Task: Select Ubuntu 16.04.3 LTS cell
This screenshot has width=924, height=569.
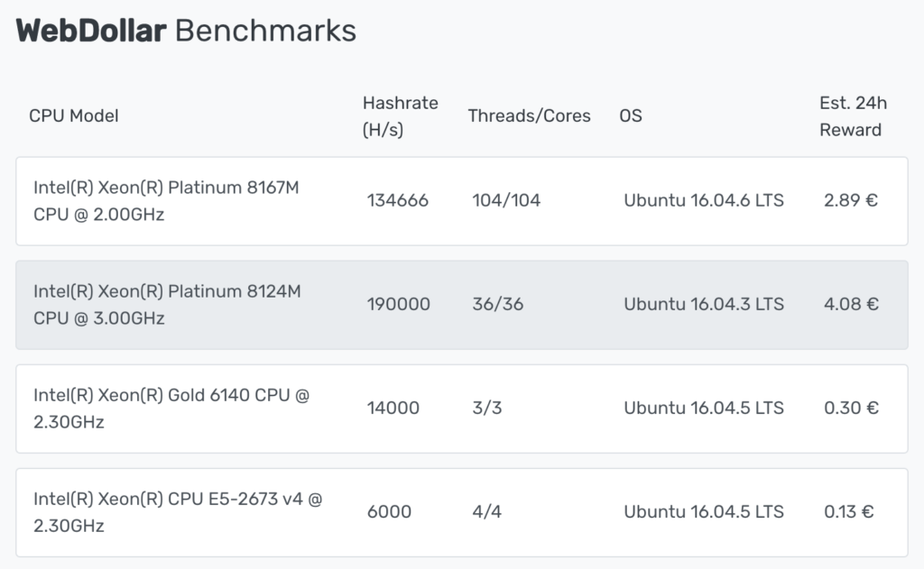Action: click(704, 305)
